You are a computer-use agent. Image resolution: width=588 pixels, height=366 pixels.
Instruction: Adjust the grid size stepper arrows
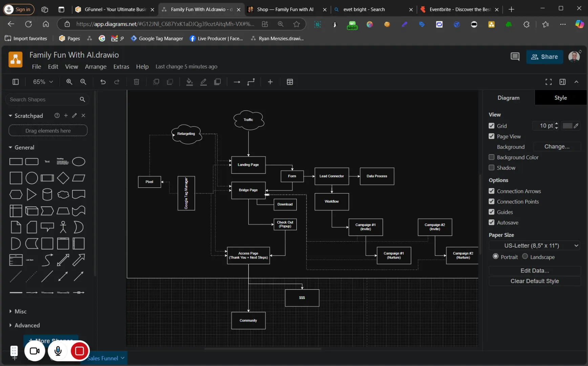(x=556, y=126)
